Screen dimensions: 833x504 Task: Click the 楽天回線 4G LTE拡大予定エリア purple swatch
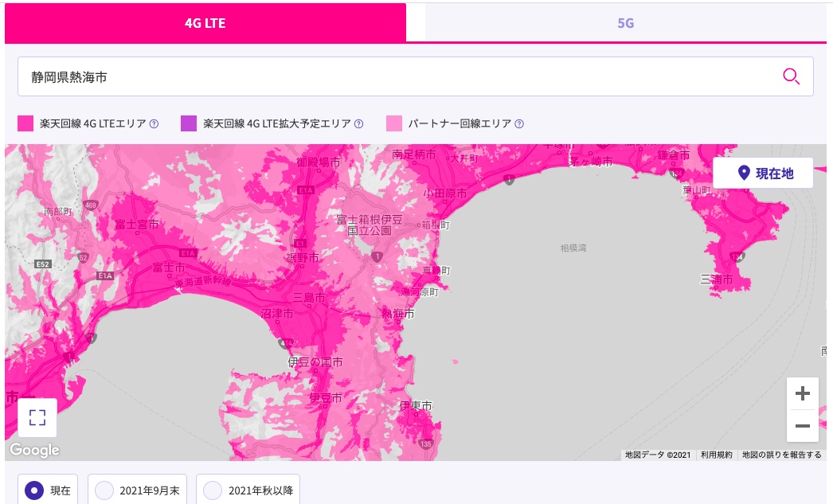tap(189, 123)
